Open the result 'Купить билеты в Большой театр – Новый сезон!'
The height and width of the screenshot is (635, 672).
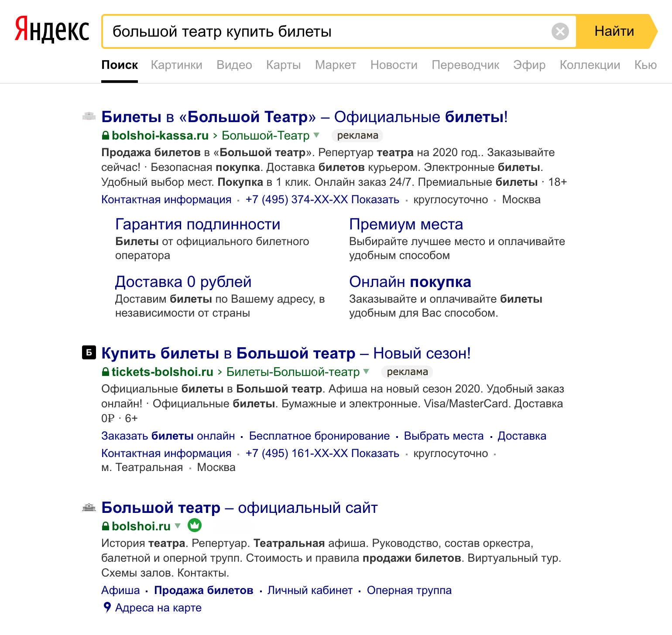click(286, 353)
